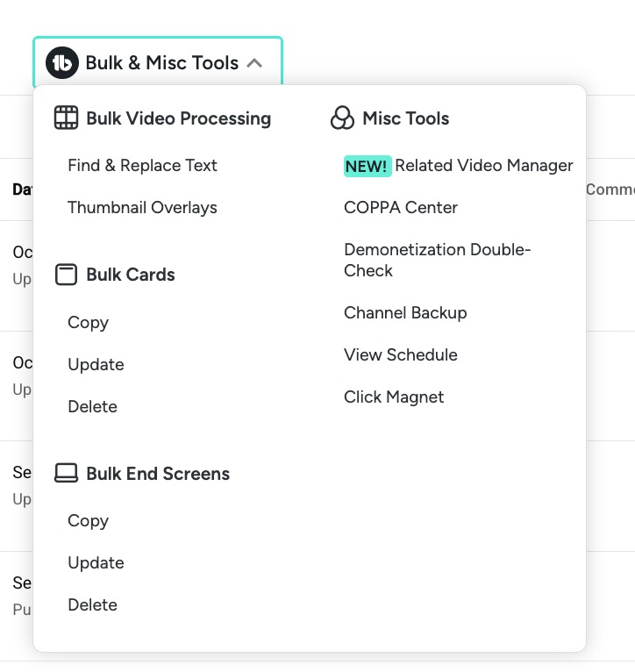Launch Demonetization Double-Check
The image size is (635, 672).
437,261
